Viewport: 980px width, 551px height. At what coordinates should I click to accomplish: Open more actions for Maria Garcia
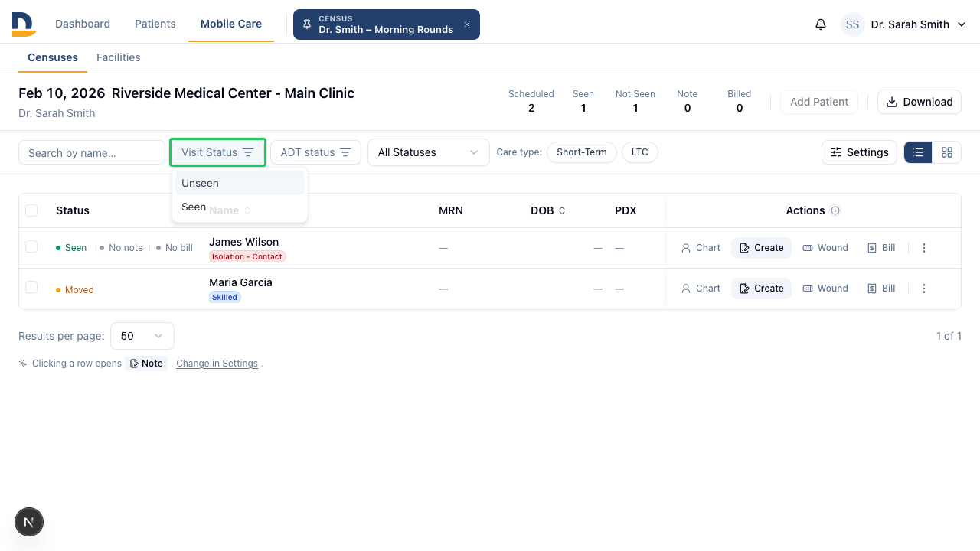[924, 289]
